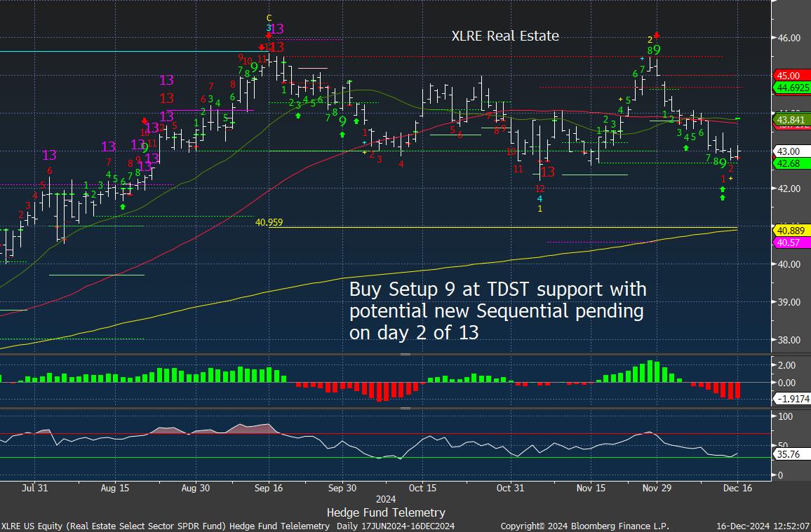
Task: Click the magenta 40.57 price label
Action: pos(788,243)
